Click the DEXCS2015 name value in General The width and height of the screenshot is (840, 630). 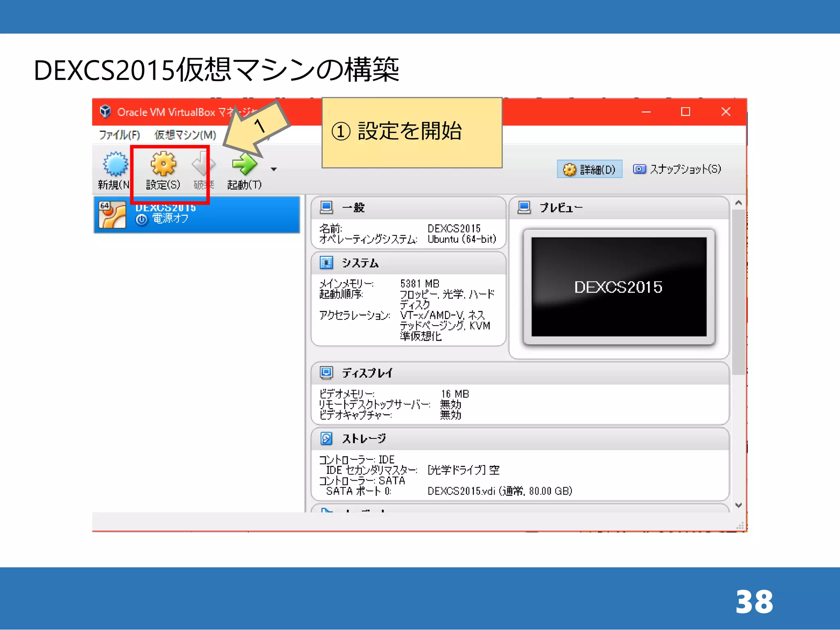(454, 228)
